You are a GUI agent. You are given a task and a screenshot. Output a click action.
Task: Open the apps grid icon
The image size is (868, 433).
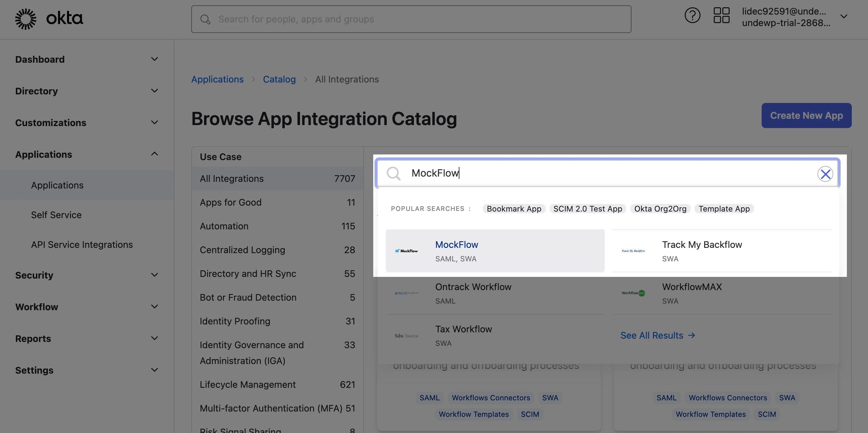coord(721,16)
